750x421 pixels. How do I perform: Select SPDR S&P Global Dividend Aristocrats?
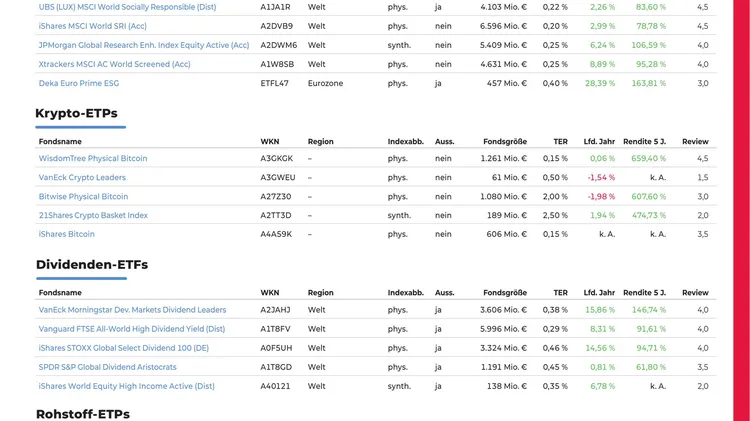tap(113, 367)
